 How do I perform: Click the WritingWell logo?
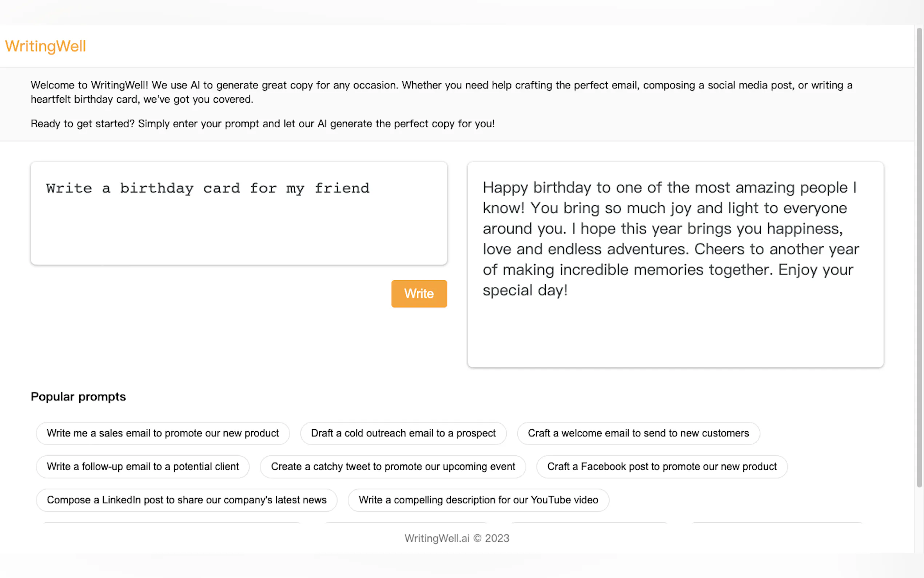click(x=45, y=46)
